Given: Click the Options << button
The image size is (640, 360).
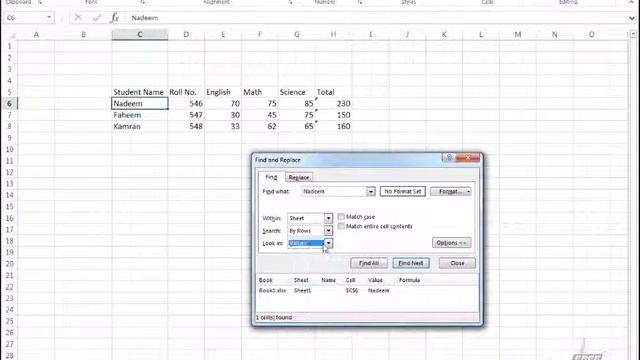Looking at the screenshot, I should pos(451,243).
